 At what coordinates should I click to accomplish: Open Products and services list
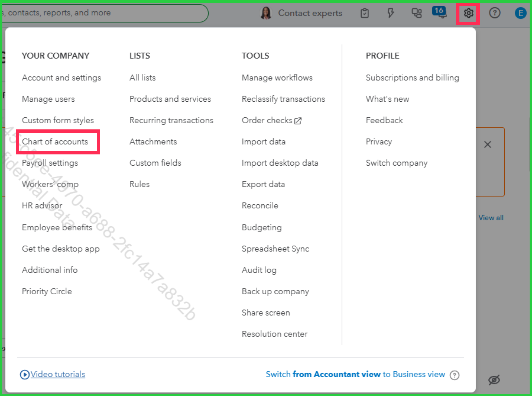pyautogui.click(x=170, y=99)
